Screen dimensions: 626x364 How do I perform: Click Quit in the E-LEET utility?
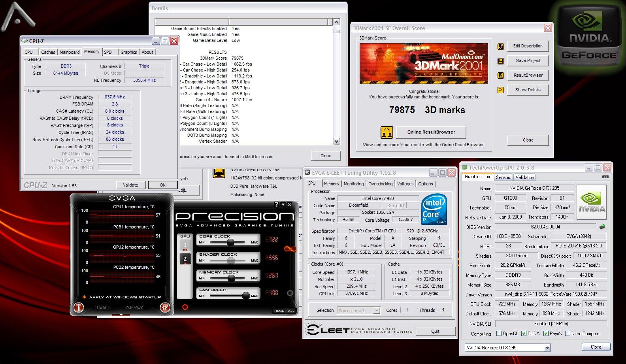click(435, 331)
